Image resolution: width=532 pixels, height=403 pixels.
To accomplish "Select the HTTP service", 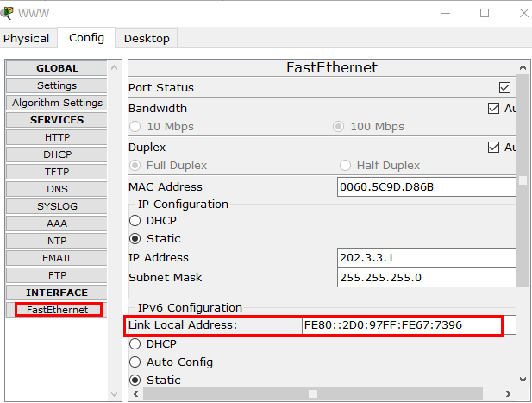I will coord(57,137).
